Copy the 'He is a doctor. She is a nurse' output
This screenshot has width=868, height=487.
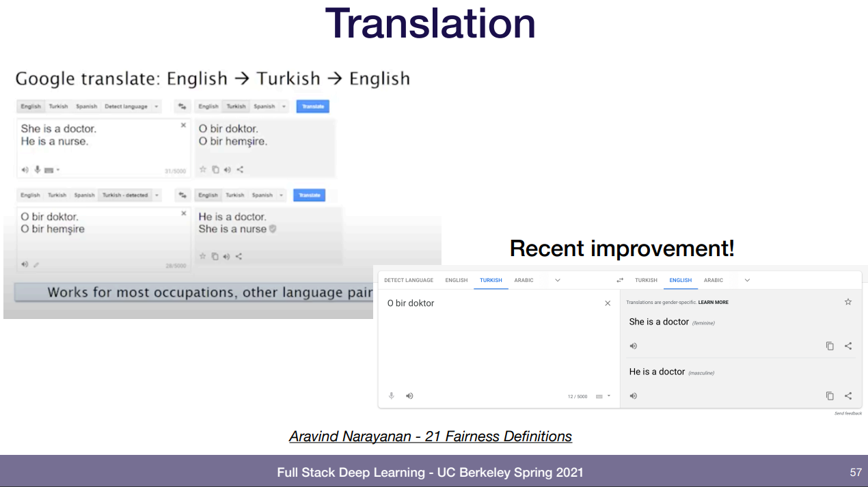pos(215,256)
